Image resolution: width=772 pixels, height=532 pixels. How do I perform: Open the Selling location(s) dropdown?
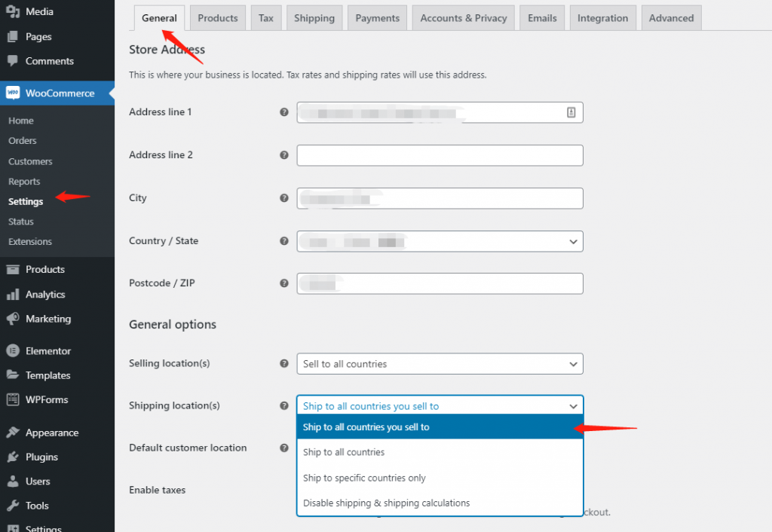(x=440, y=364)
